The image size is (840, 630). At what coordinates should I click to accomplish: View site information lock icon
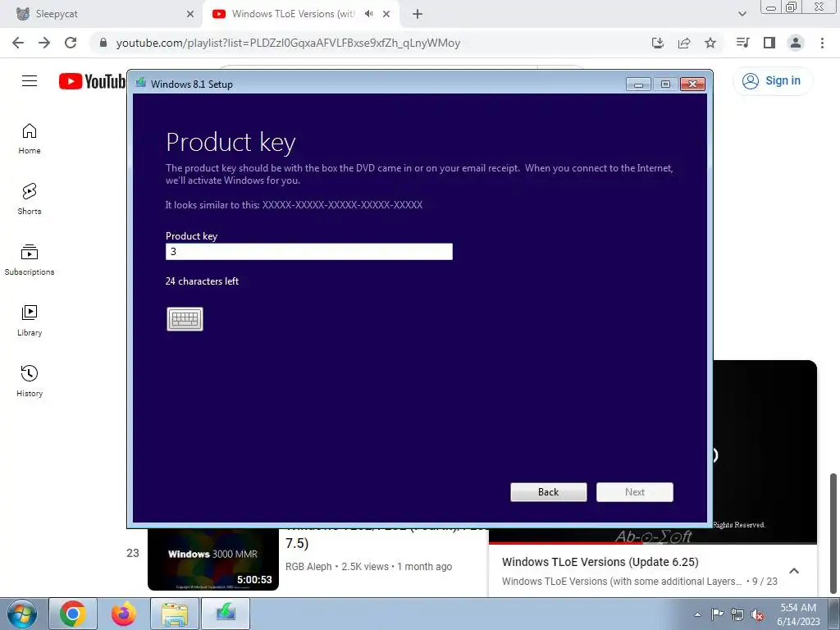tap(103, 43)
